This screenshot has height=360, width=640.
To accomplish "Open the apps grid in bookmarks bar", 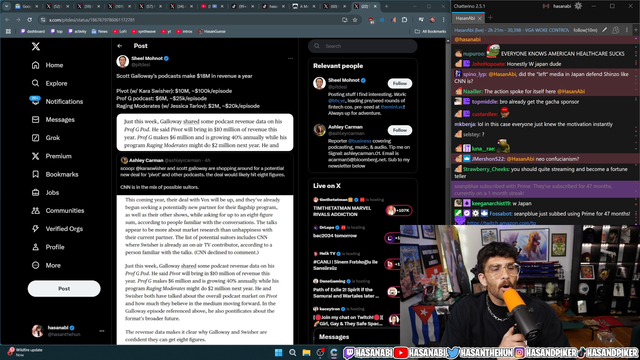I will (x=8, y=31).
